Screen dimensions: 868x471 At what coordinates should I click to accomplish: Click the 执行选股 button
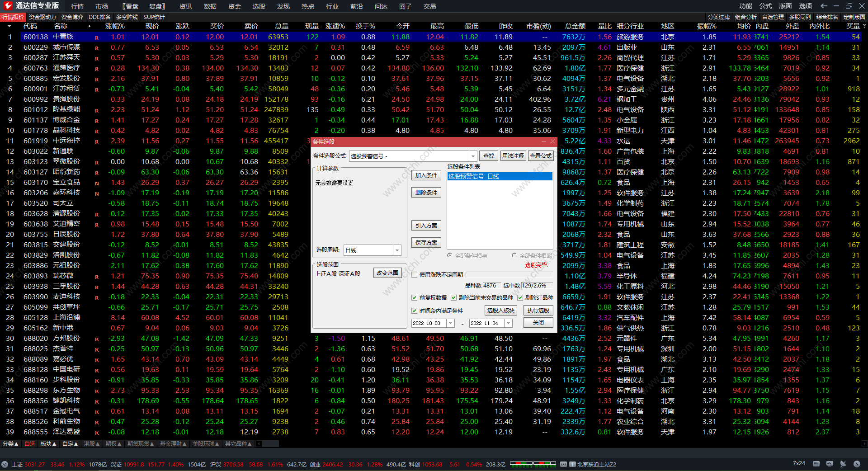pos(538,311)
